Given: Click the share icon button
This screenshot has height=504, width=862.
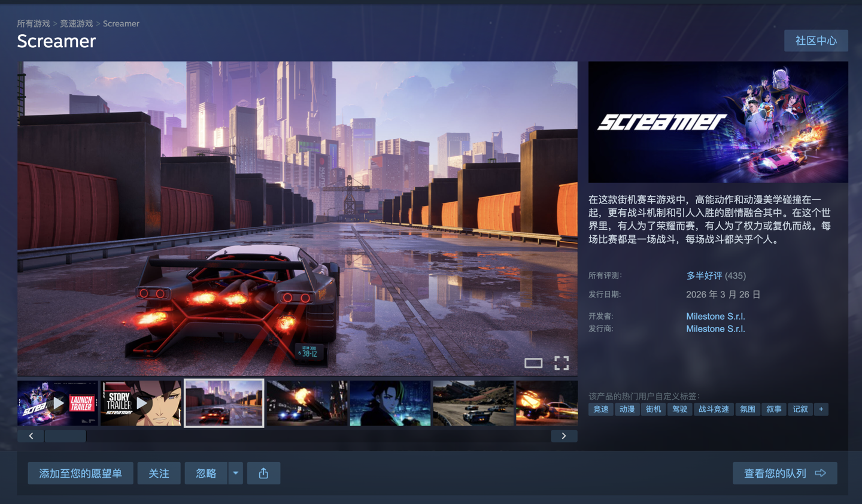Looking at the screenshot, I should pyautogui.click(x=263, y=473).
